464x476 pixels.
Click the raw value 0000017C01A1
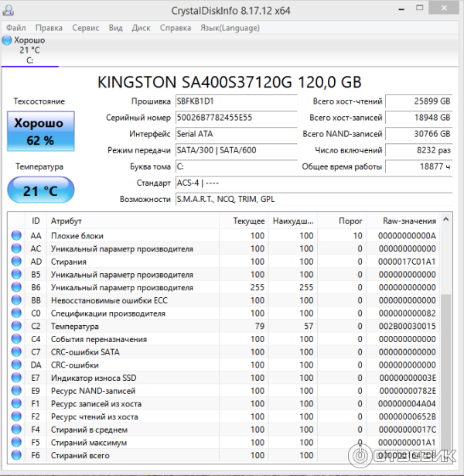407,262
